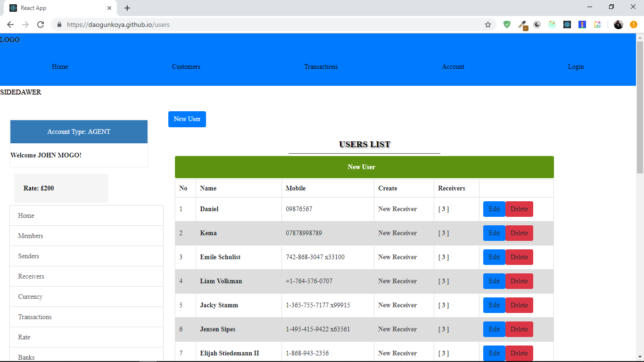Select Currency from the sidebar menu
The image size is (644, 362).
[30, 296]
